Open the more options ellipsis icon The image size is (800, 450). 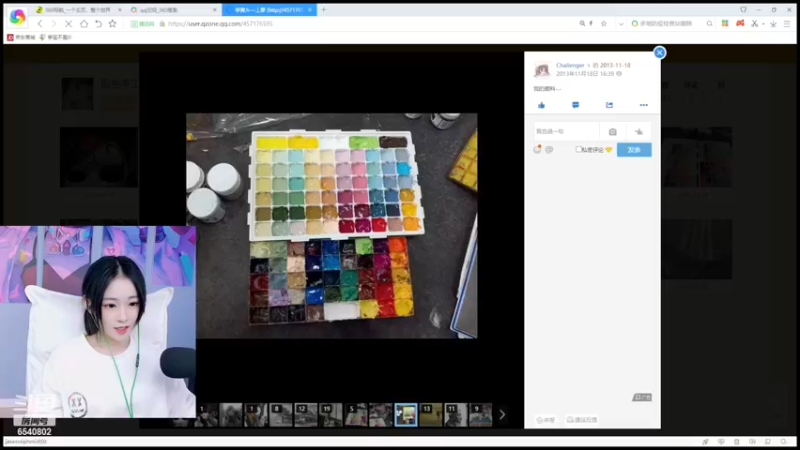[x=643, y=105]
